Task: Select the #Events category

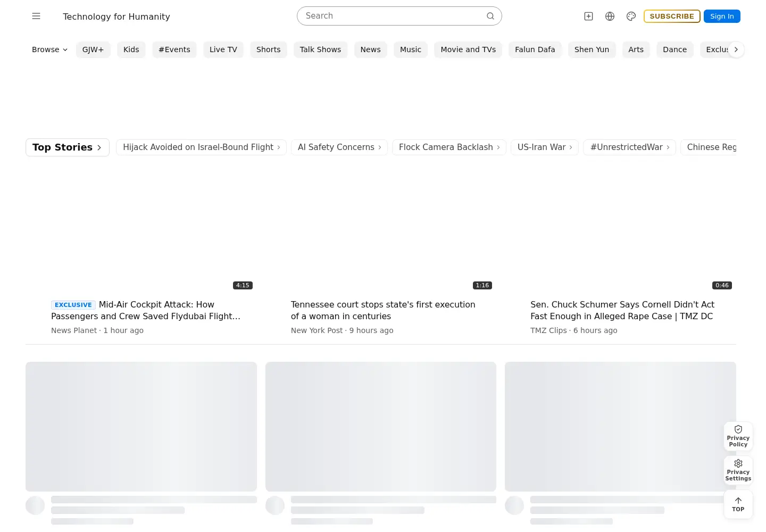Action: coord(174,49)
